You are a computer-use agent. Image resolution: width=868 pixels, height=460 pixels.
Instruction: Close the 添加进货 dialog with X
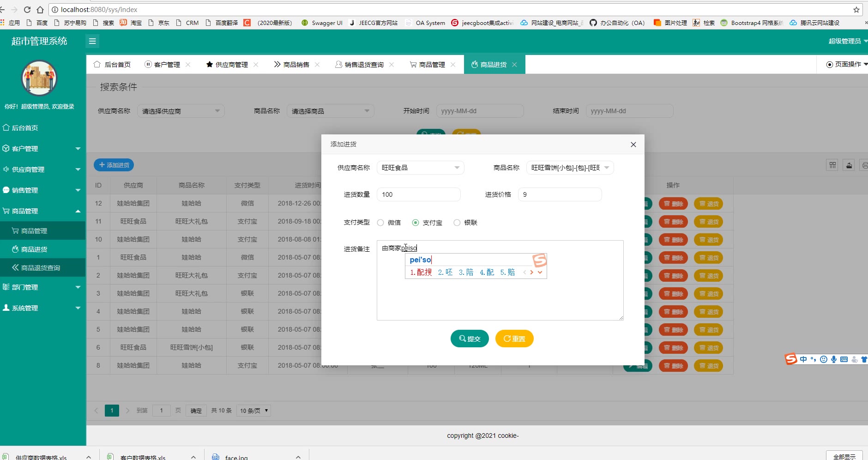633,145
